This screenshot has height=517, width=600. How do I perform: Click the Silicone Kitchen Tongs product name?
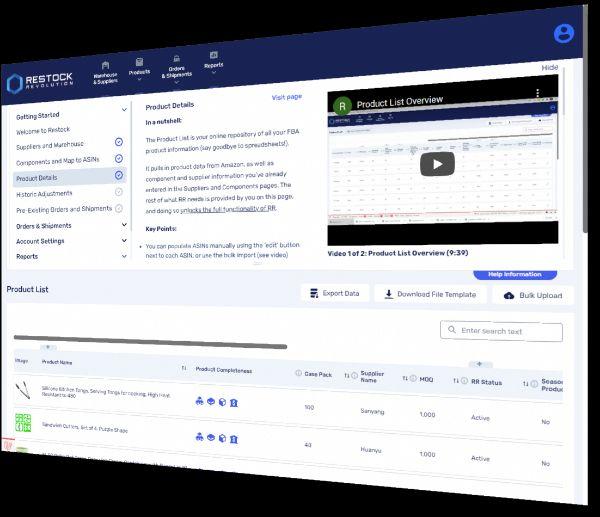pos(106,392)
